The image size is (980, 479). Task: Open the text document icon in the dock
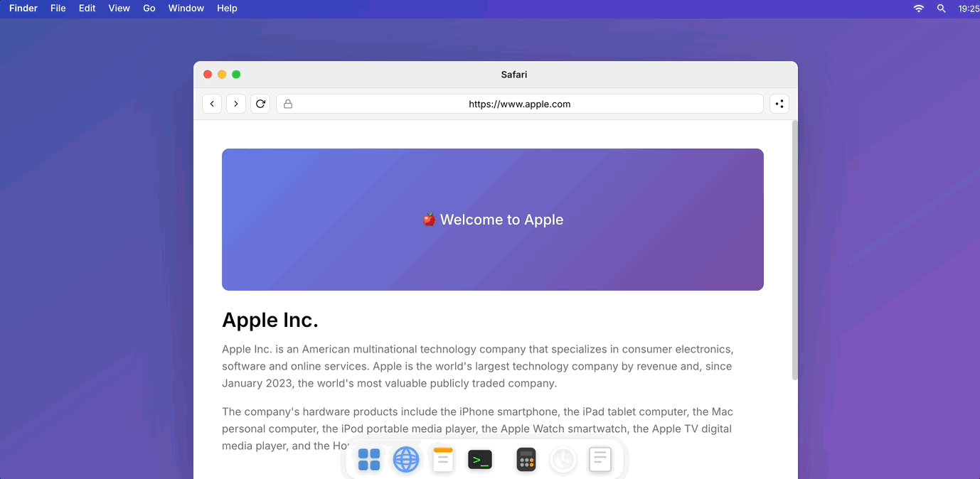tap(600, 460)
